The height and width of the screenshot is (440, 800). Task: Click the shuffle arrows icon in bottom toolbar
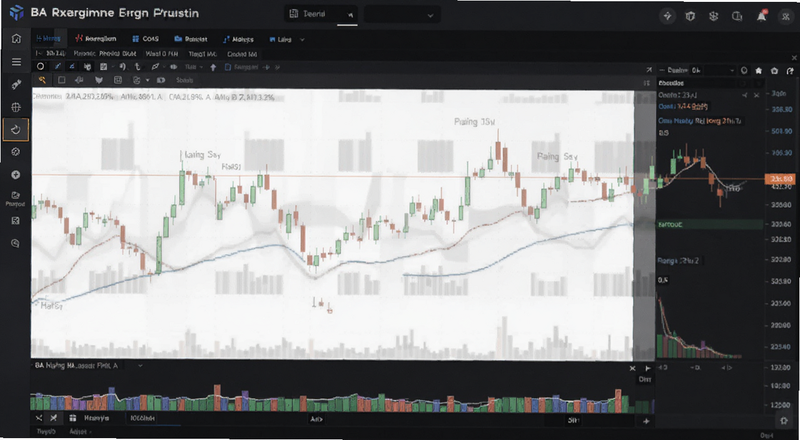click(39, 418)
